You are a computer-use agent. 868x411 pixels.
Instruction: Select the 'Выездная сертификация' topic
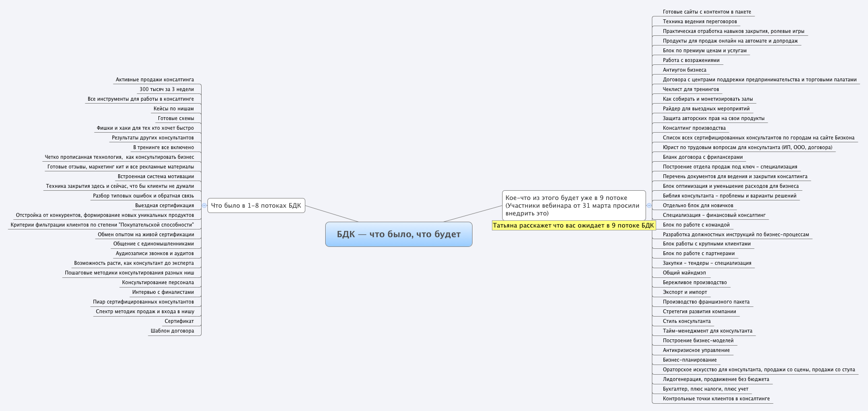(x=164, y=206)
